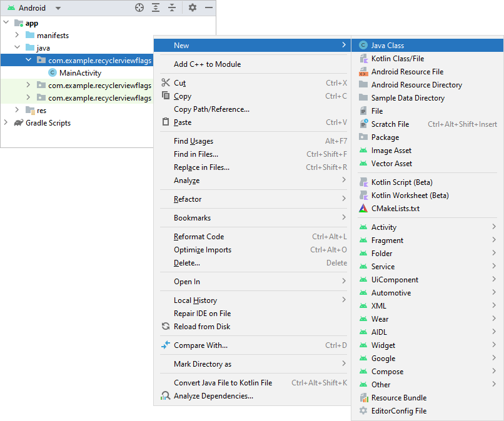This screenshot has height=421, width=504.
Task: Expand the manifests folder
Action: 17,35
